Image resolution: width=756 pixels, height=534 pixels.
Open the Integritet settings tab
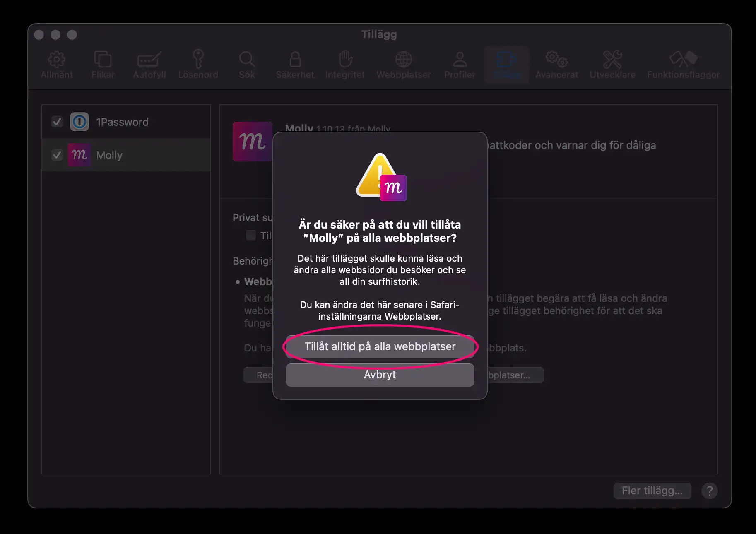pos(345,64)
